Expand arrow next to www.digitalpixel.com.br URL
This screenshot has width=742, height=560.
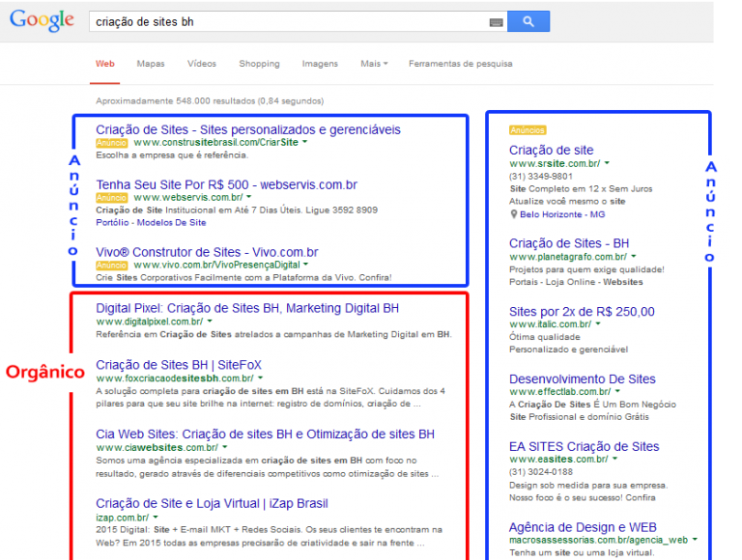click(x=210, y=322)
